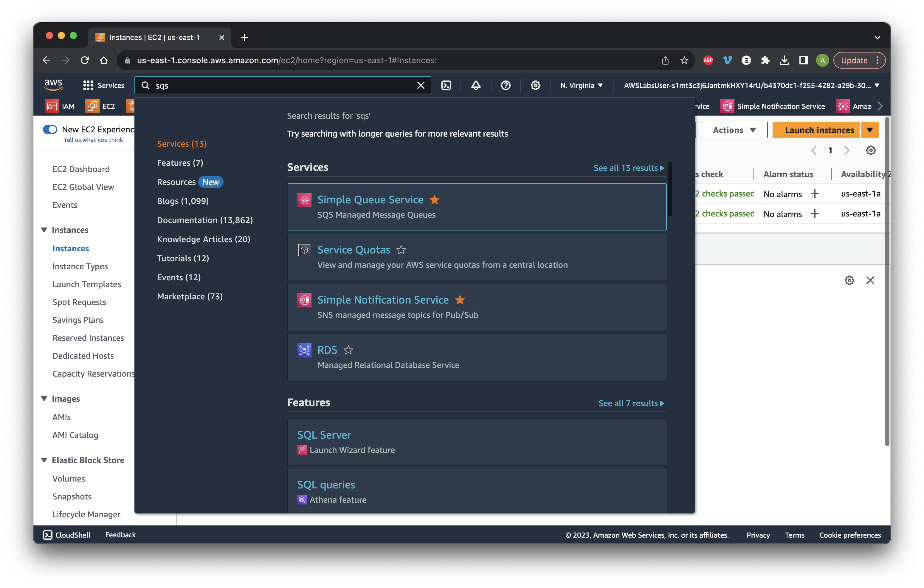Open the console settings gear in top bar

click(535, 85)
